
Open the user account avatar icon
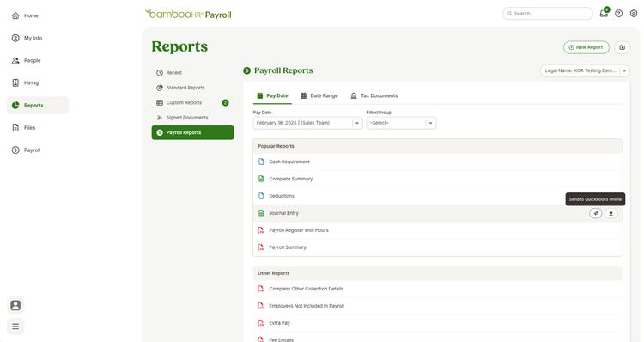(x=15, y=305)
